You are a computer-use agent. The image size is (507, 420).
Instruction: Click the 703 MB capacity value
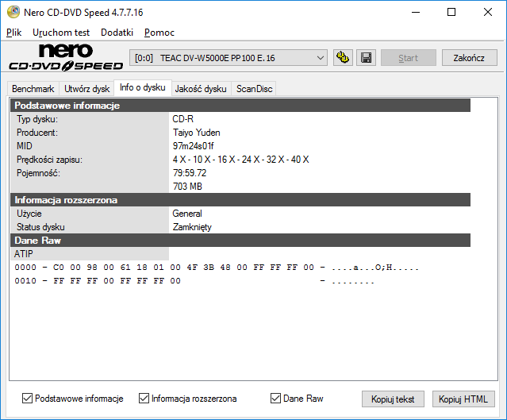[187, 187]
